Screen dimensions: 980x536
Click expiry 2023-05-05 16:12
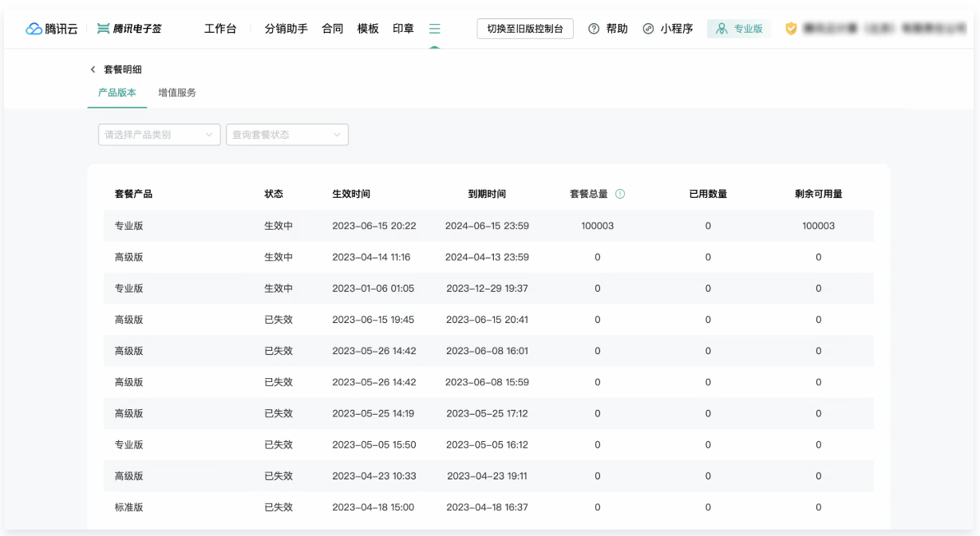click(487, 444)
